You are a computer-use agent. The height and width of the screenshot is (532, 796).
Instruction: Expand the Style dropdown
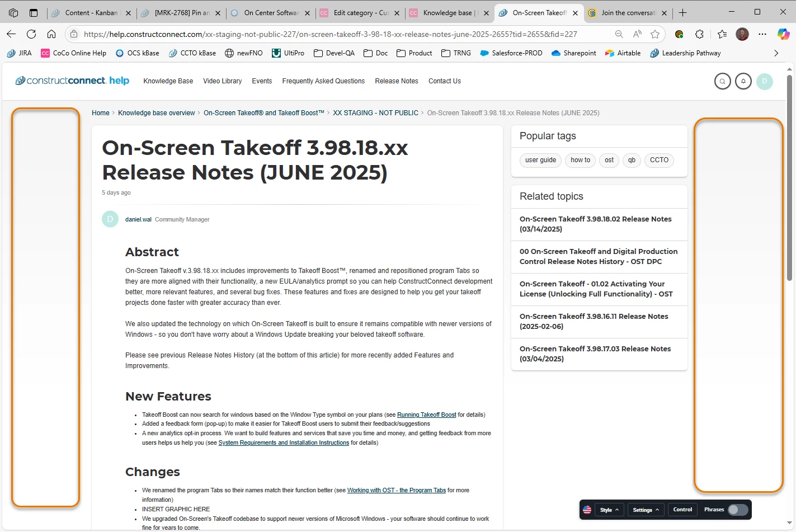click(609, 510)
